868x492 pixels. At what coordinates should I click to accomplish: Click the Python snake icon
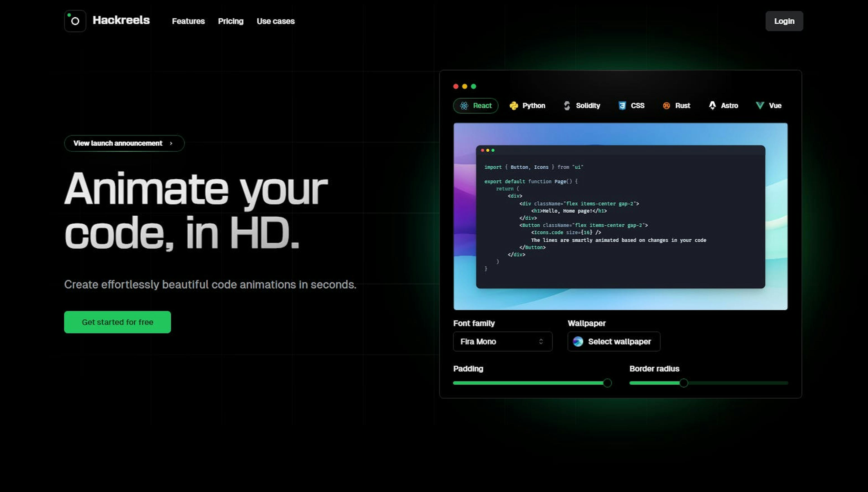514,106
